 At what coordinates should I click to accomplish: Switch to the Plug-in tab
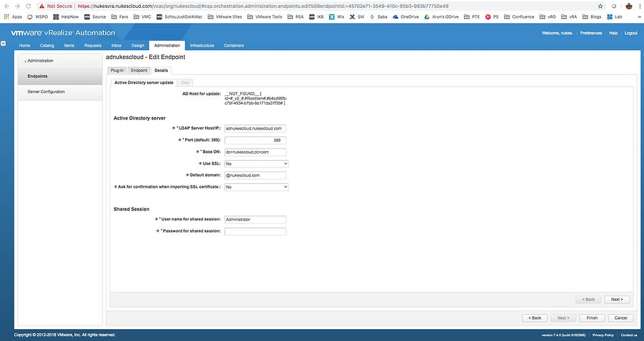tap(117, 71)
